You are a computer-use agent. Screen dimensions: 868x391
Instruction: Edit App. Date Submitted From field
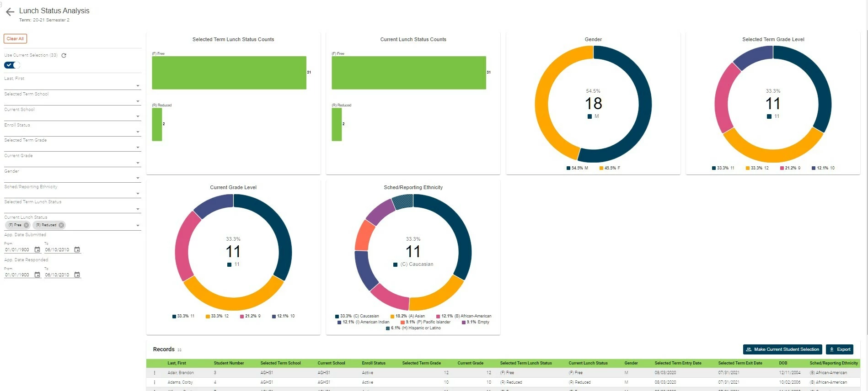tap(18, 250)
